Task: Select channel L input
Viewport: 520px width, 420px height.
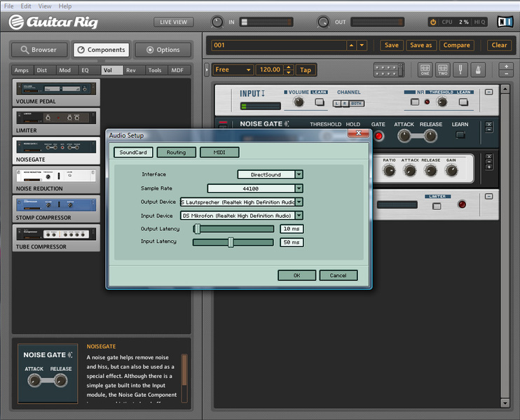Action: click(x=336, y=104)
